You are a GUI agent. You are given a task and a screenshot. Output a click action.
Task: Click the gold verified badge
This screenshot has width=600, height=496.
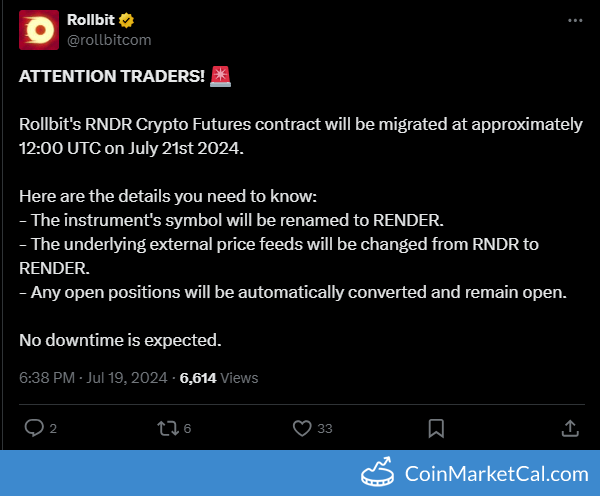click(130, 20)
